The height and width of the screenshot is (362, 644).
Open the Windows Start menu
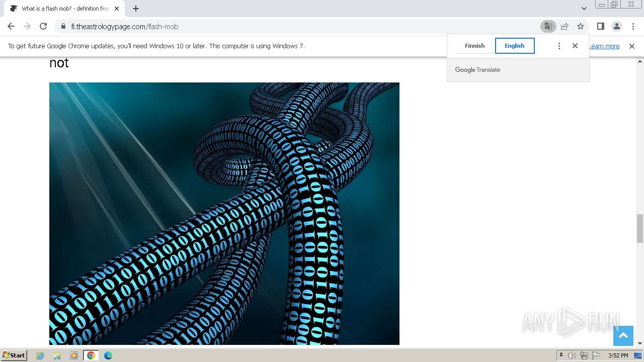14,355
